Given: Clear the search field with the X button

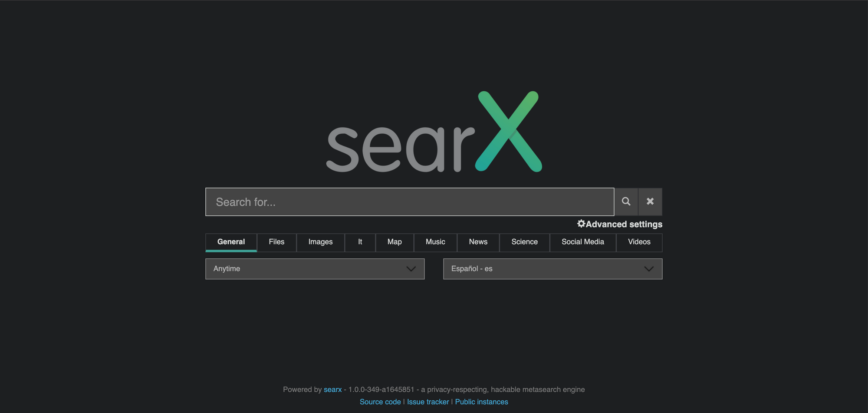Looking at the screenshot, I should [650, 202].
